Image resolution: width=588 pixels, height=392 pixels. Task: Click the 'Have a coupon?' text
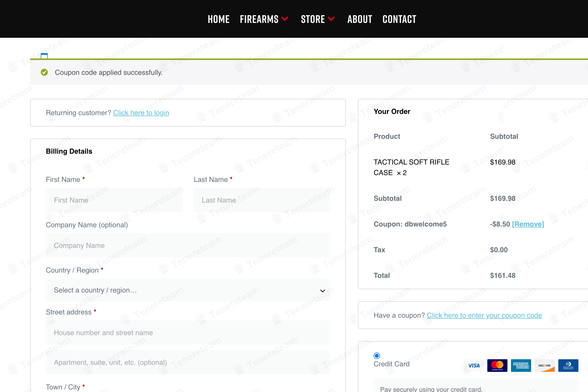[x=399, y=315]
